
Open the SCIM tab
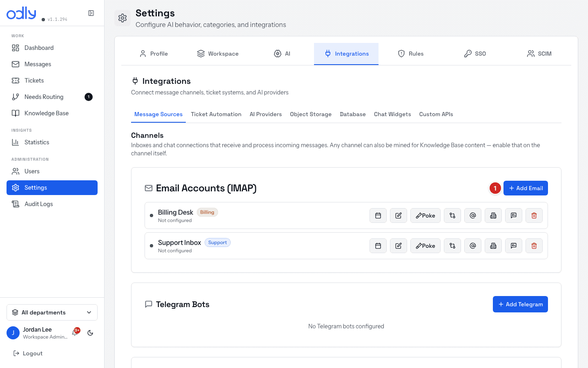click(539, 54)
